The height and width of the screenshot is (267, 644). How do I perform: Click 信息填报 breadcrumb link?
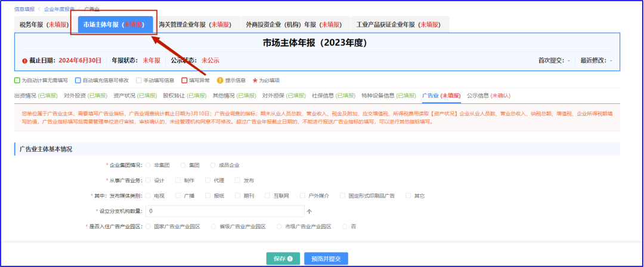tap(24, 8)
